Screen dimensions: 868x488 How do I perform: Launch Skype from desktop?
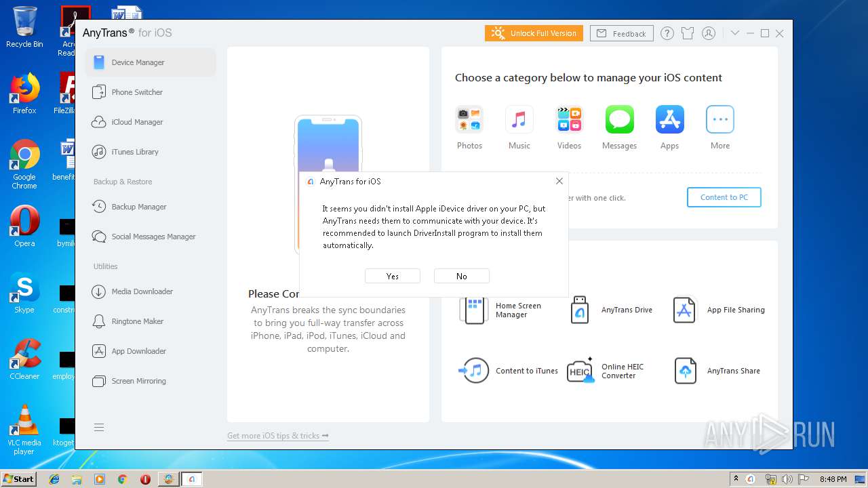(x=24, y=293)
